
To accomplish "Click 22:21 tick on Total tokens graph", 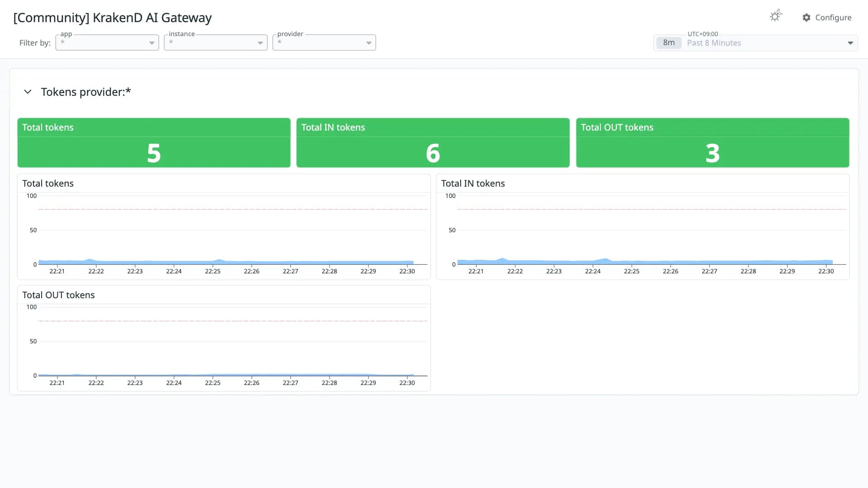I will pos(57,271).
